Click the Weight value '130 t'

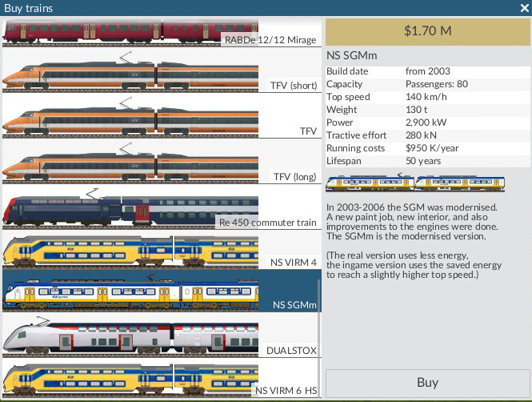416,110
